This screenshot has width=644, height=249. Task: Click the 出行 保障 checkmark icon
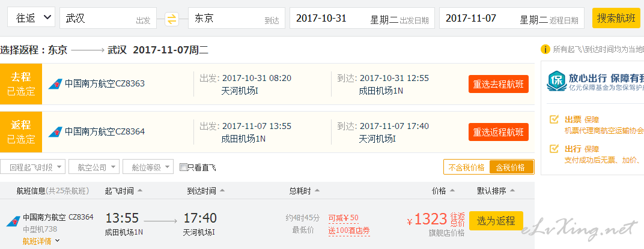(554, 148)
